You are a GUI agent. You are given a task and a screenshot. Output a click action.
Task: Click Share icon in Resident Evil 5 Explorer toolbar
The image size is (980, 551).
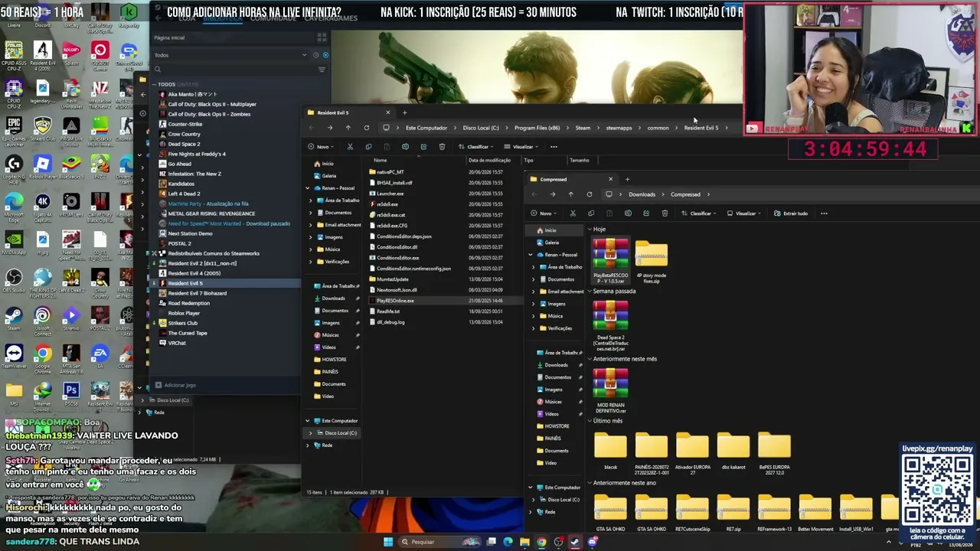423,147
